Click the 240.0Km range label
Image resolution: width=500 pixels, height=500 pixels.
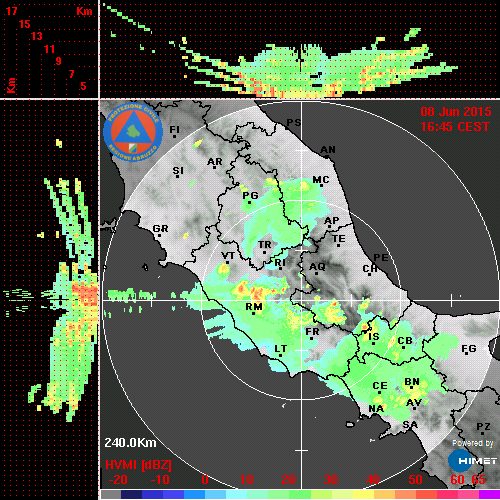130,443
